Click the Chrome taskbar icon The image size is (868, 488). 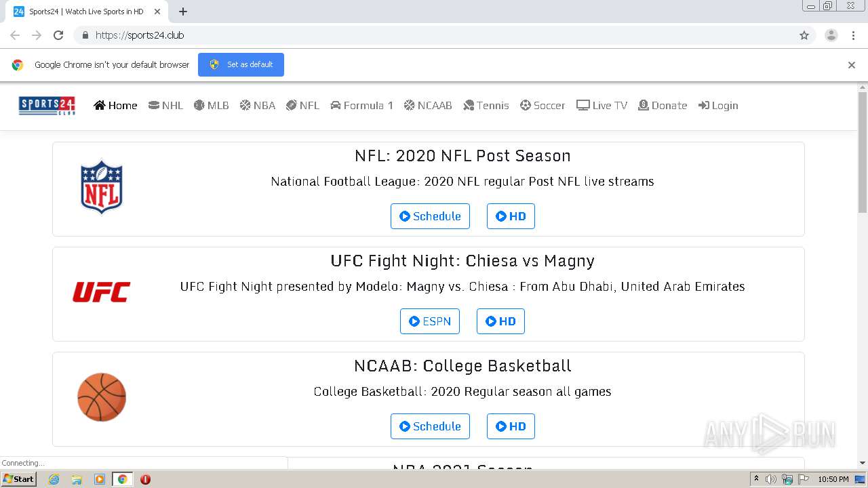click(x=122, y=479)
